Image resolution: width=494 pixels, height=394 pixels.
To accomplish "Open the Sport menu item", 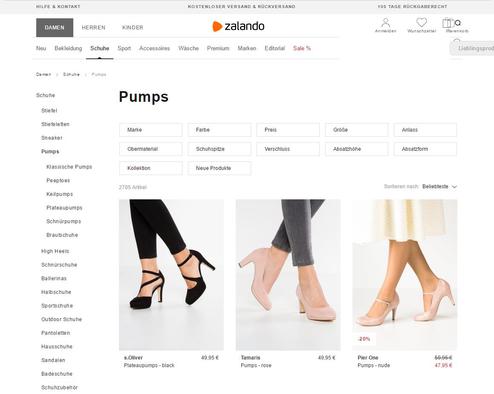I will 124,48.
